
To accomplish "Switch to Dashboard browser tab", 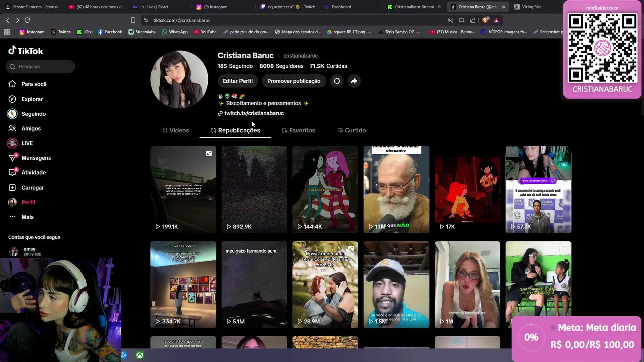I will pyautogui.click(x=350, y=7).
